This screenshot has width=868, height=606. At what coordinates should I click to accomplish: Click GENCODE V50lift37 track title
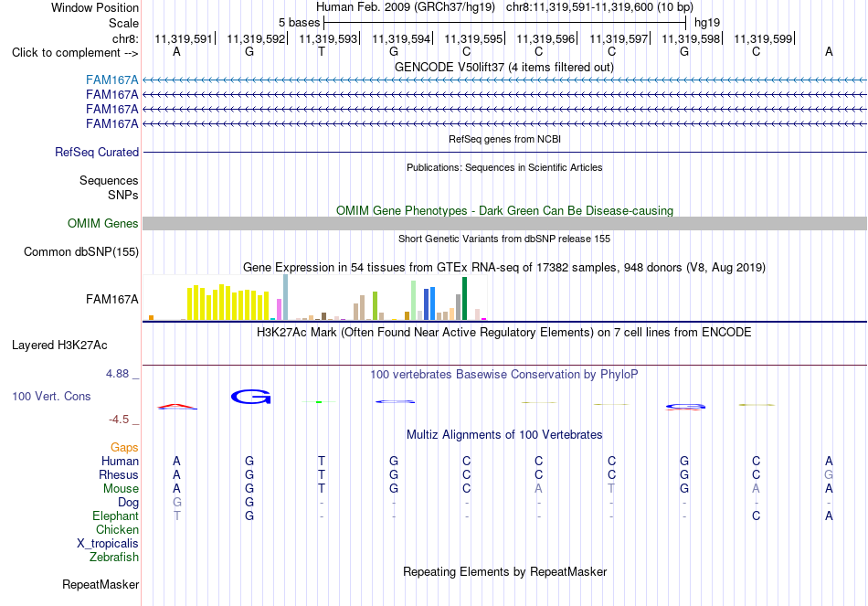504,67
